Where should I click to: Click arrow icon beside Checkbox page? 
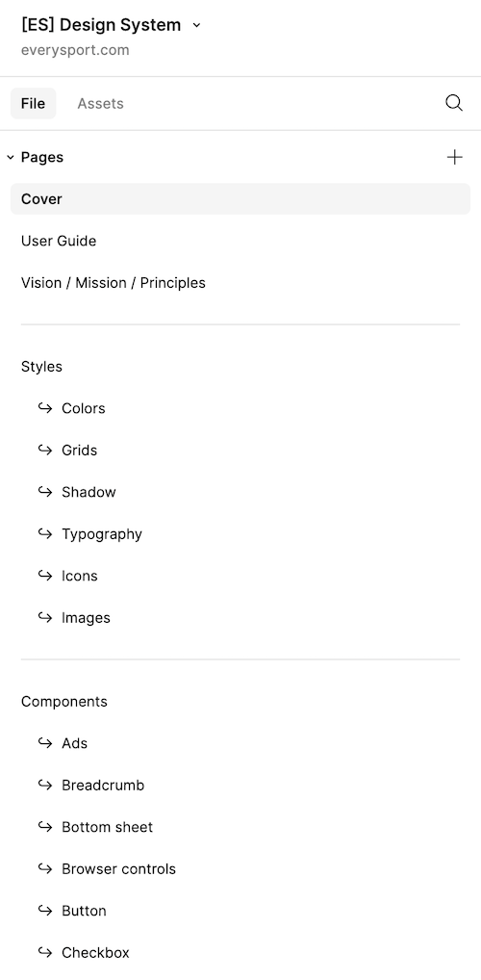(45, 952)
